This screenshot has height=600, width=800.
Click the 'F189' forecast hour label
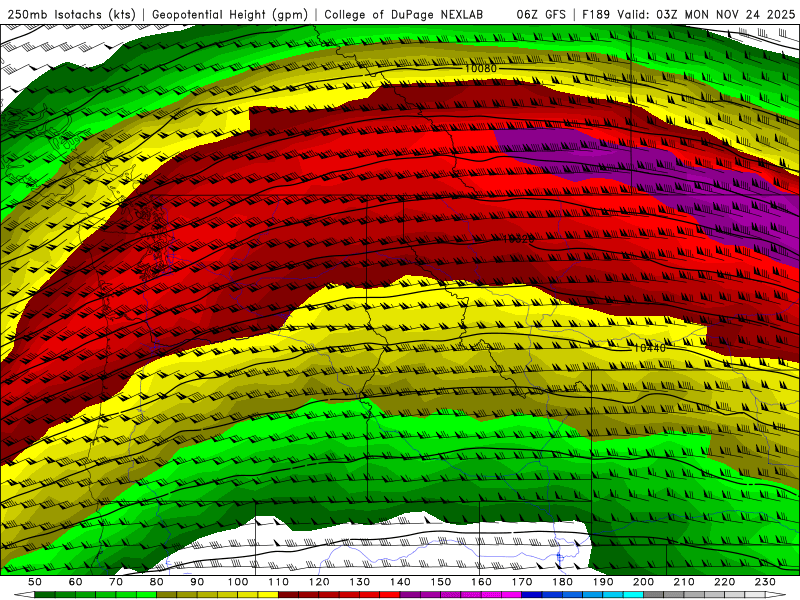tap(596, 14)
